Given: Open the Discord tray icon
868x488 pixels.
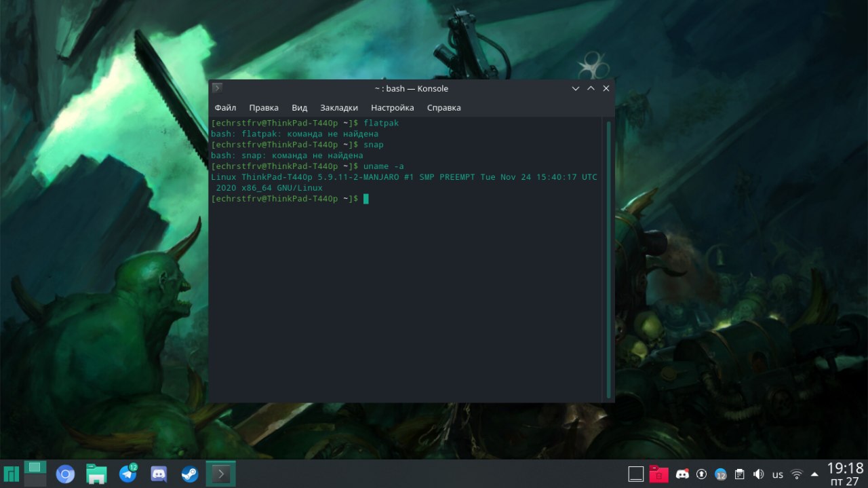Looking at the screenshot, I should click(x=683, y=474).
